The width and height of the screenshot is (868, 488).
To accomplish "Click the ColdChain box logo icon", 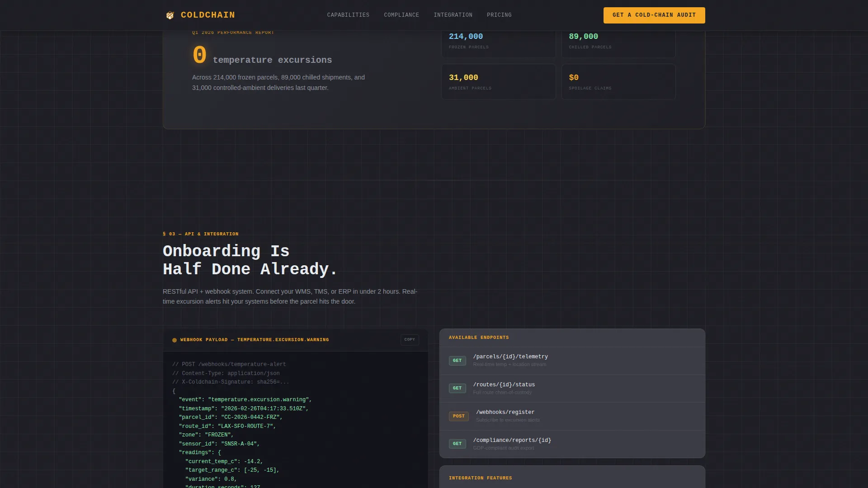I will pos(170,15).
